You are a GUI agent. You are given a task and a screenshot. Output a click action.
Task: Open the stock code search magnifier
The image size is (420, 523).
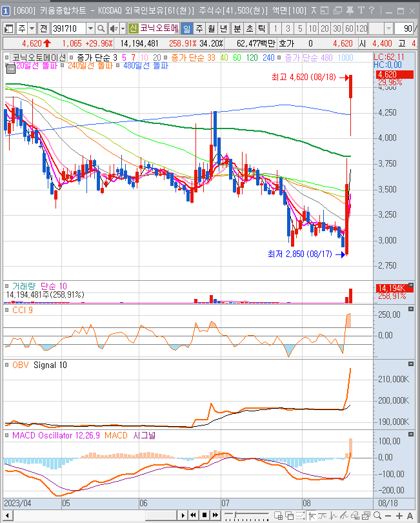(101, 28)
